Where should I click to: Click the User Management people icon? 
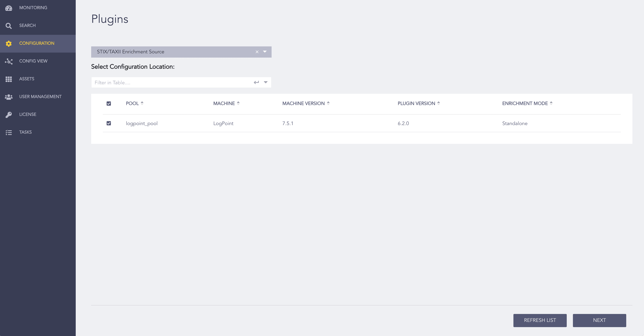coord(9,97)
